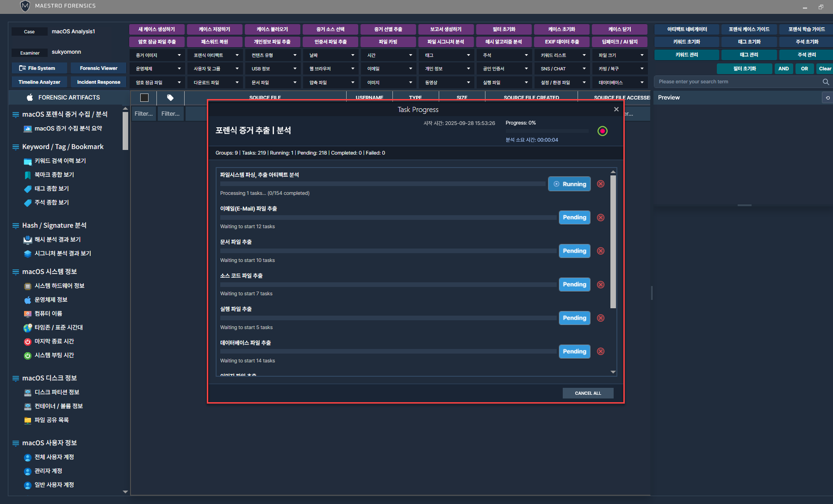The height and width of the screenshot is (504, 833).
Task: Click the search term input field
Action: (x=736, y=82)
